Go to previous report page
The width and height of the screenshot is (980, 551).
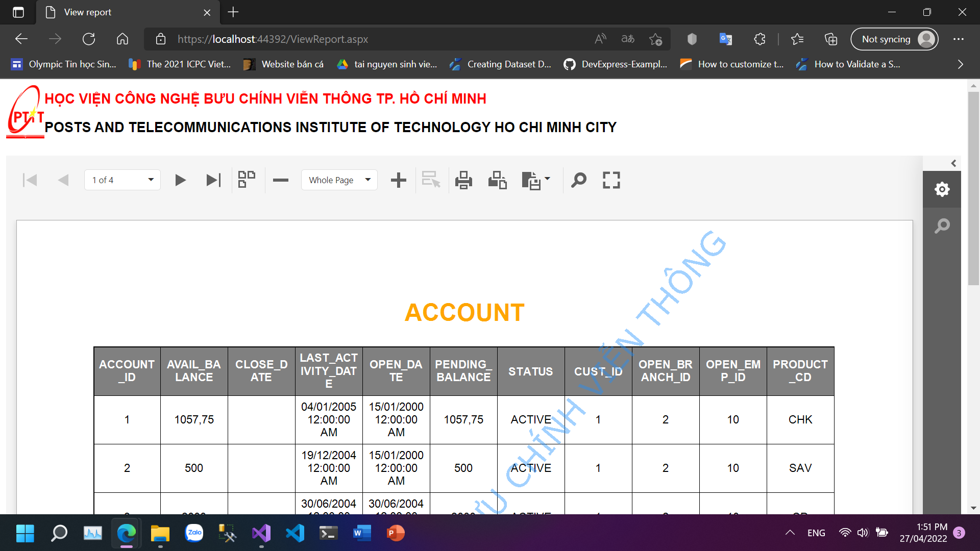click(63, 180)
